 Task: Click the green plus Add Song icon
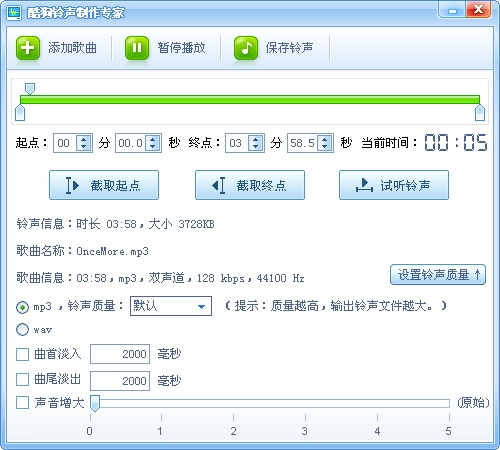28,48
